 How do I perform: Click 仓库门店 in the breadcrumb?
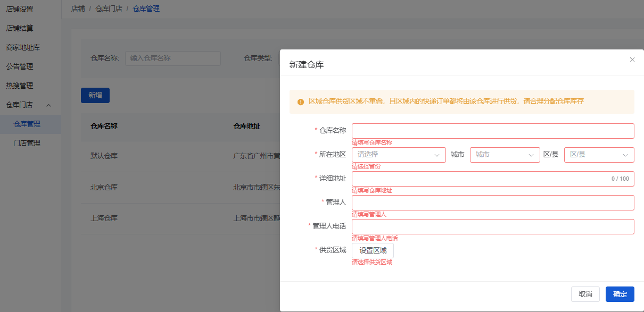click(109, 9)
